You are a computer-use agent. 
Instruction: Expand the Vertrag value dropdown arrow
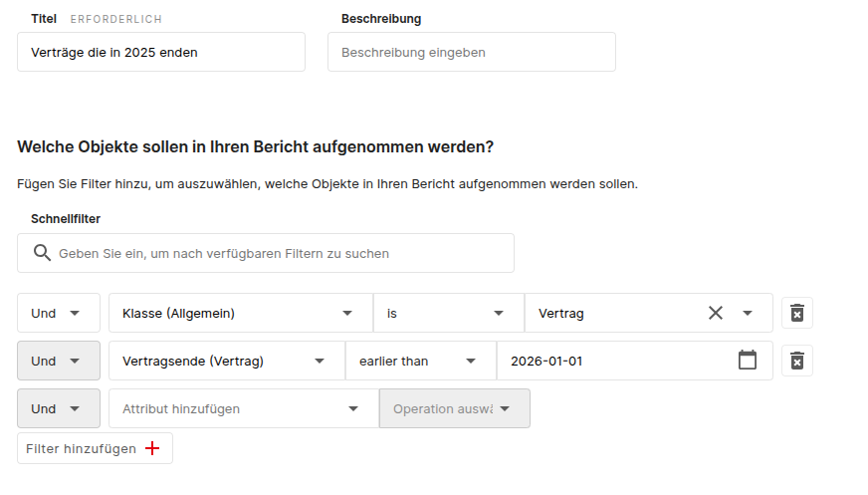point(748,313)
